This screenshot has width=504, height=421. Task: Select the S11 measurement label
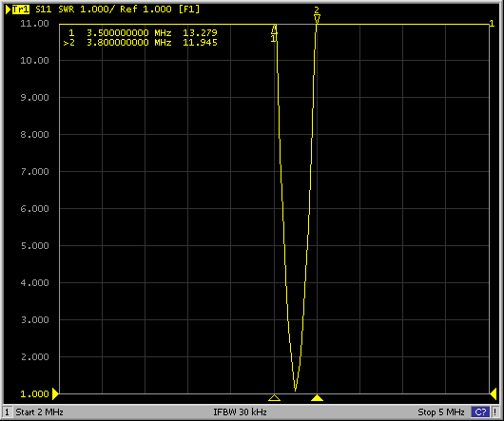[x=44, y=10]
